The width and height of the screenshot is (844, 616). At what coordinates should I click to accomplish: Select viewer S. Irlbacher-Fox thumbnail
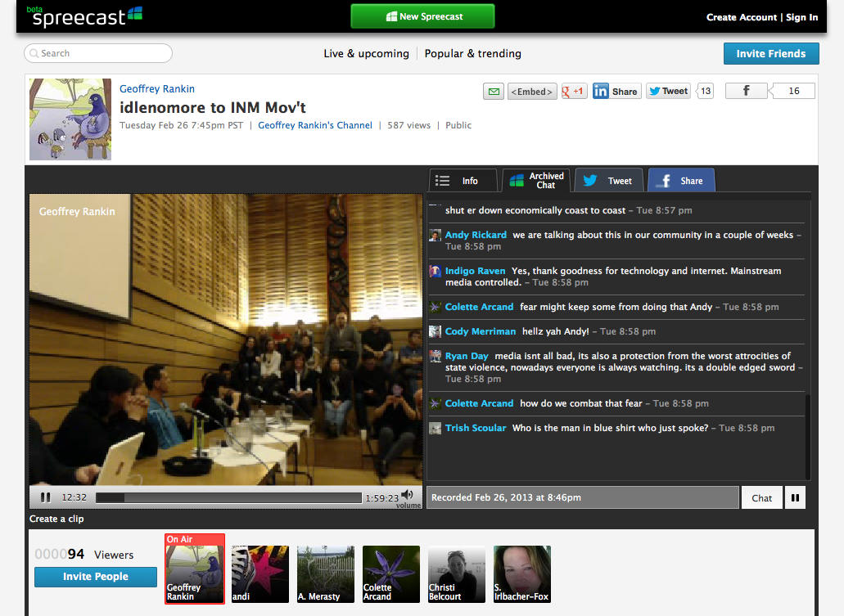pos(522,574)
